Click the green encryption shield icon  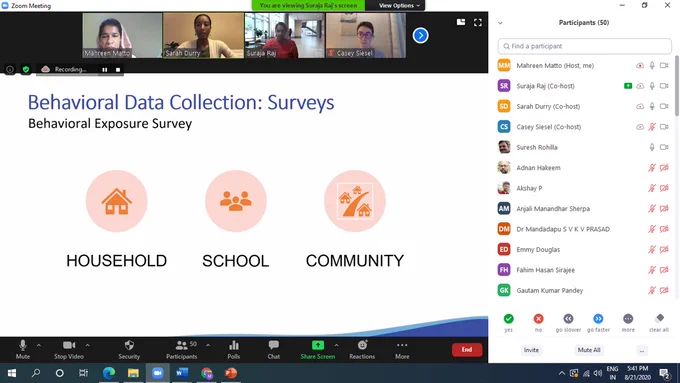(x=26, y=69)
